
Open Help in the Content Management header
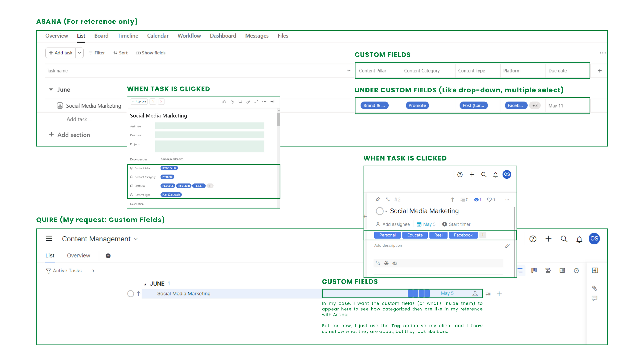pyautogui.click(x=533, y=239)
